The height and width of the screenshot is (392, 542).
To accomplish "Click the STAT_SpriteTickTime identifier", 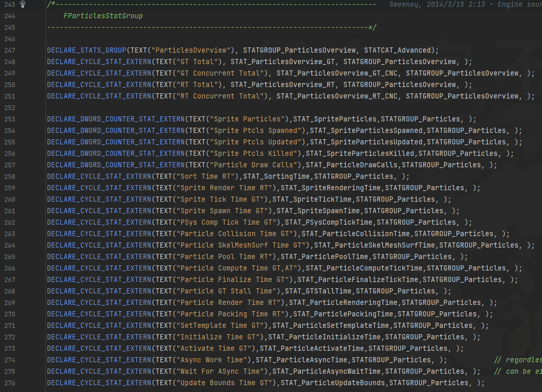I will tap(312, 199).
